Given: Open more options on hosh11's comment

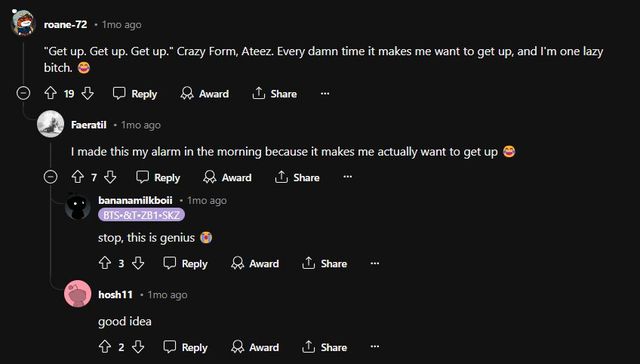Looking at the screenshot, I should pos(375,346).
